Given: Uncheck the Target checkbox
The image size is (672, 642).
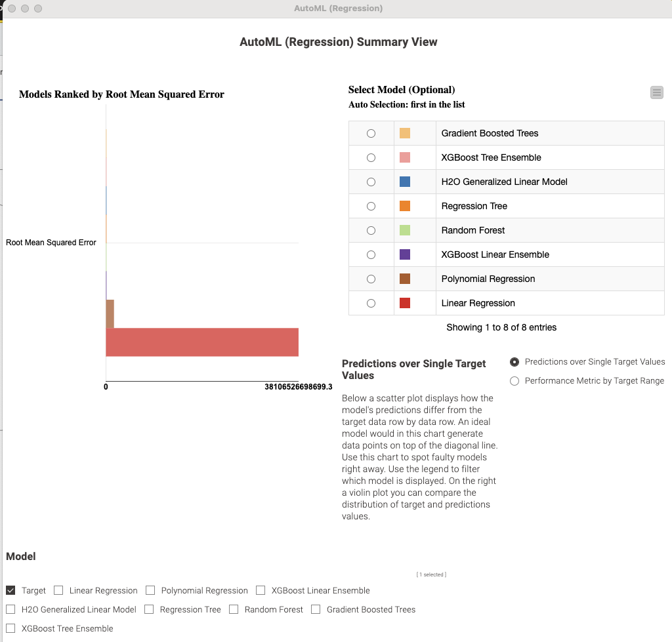Looking at the screenshot, I should [x=10, y=590].
